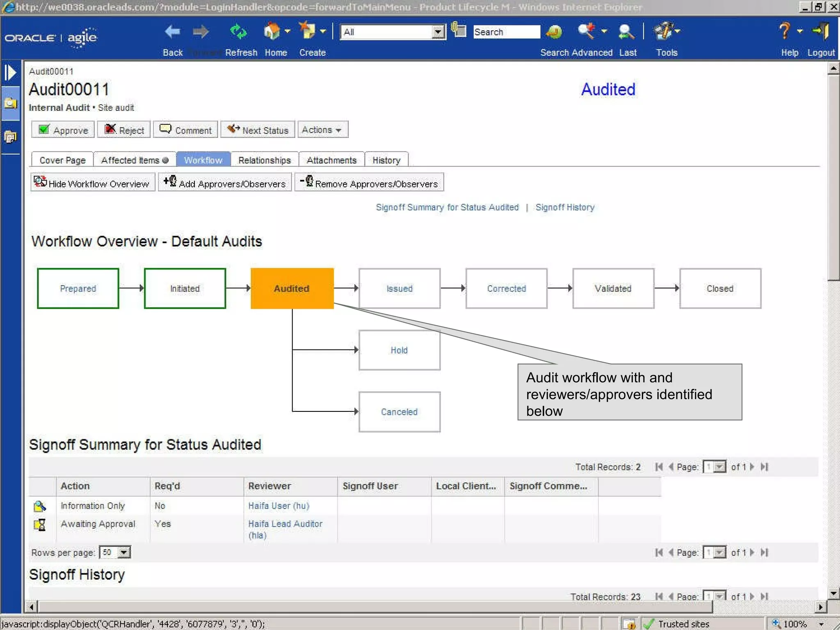
Task: Hide Workflow Overview toggle button
Action: 92,183
